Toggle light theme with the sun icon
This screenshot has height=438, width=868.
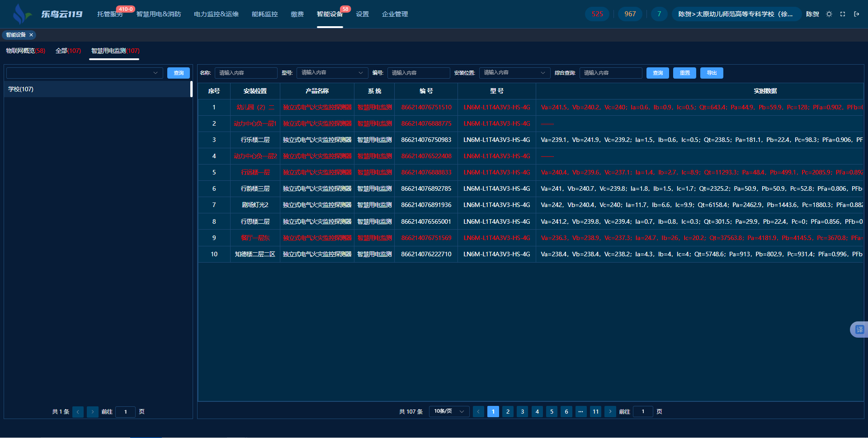point(829,14)
